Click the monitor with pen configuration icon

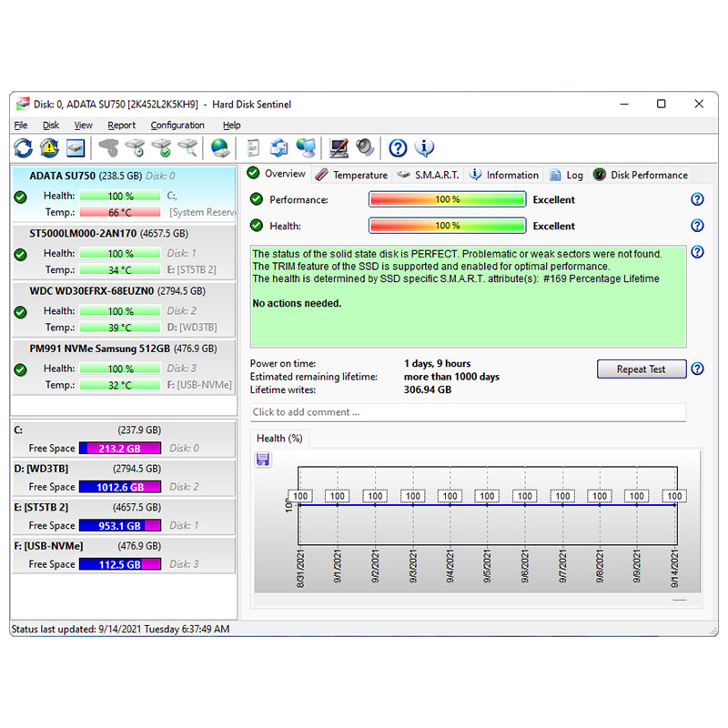click(x=339, y=148)
